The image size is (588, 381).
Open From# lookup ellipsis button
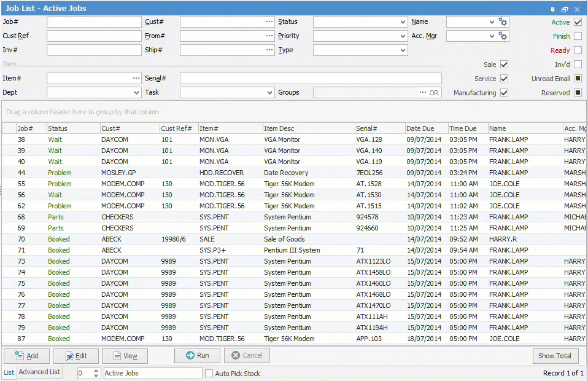(x=269, y=36)
